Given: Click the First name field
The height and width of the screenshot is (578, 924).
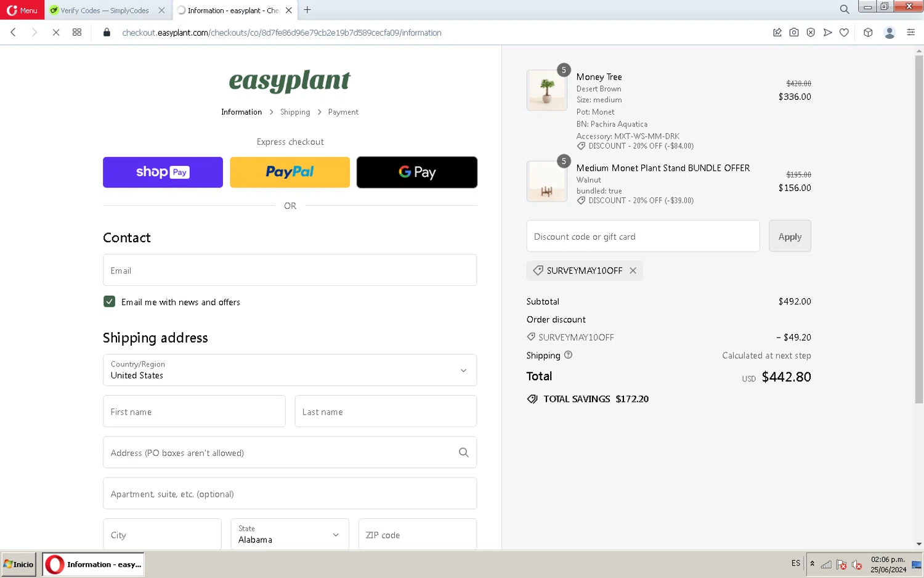Looking at the screenshot, I should (194, 411).
